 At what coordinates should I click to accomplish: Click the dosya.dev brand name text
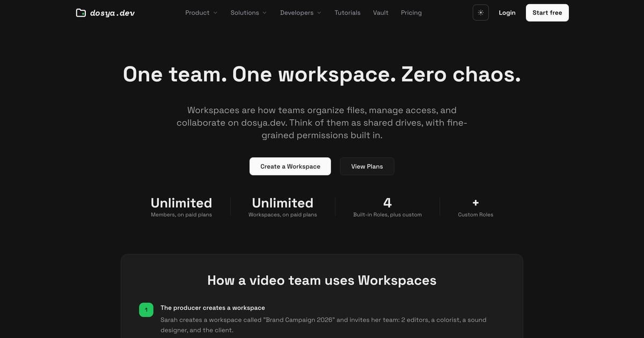click(x=113, y=12)
